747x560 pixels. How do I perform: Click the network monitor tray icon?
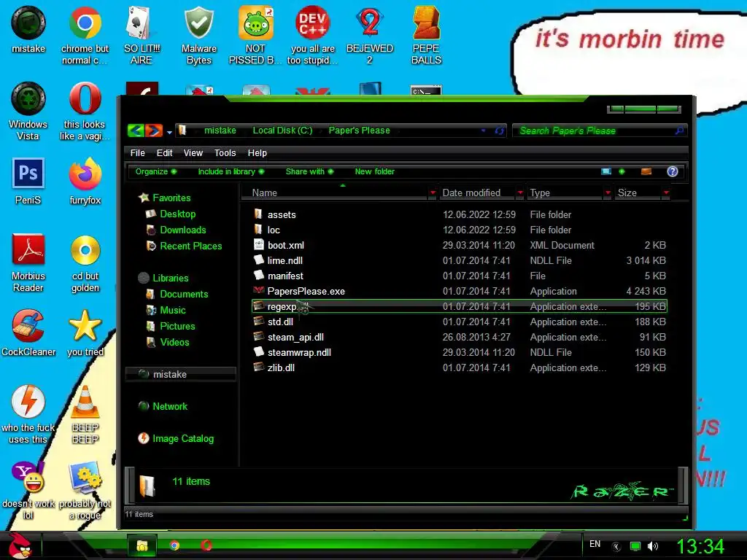[635, 546]
